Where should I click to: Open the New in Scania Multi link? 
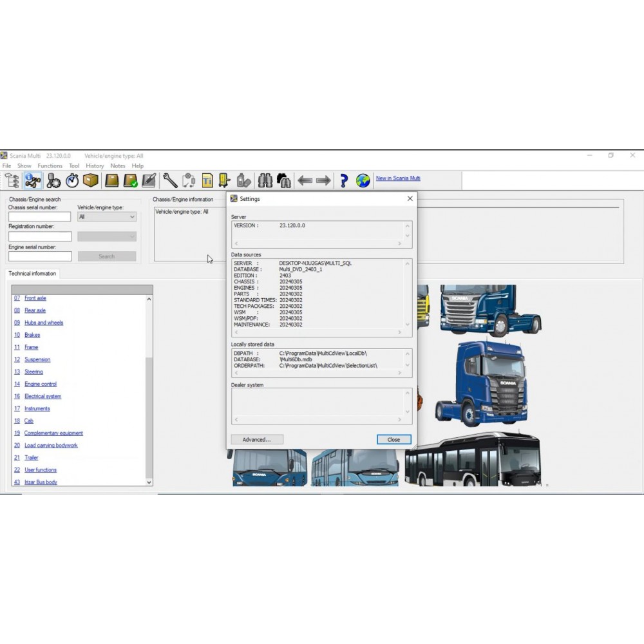(x=398, y=178)
